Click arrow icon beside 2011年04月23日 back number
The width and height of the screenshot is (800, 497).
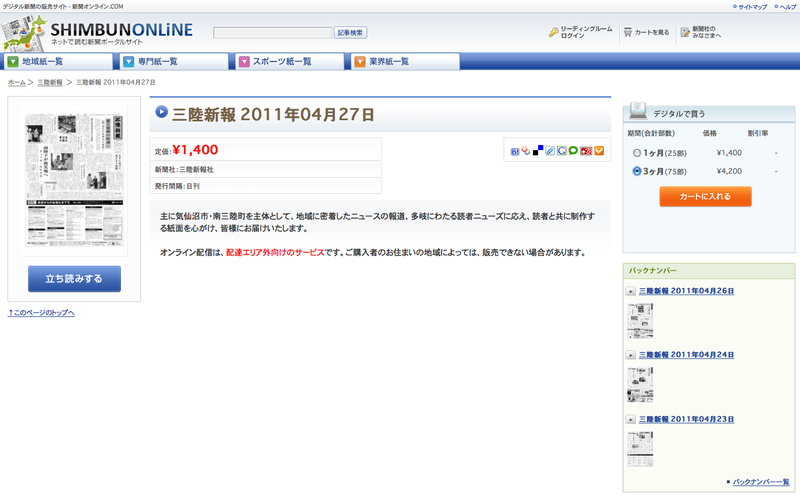click(x=631, y=419)
